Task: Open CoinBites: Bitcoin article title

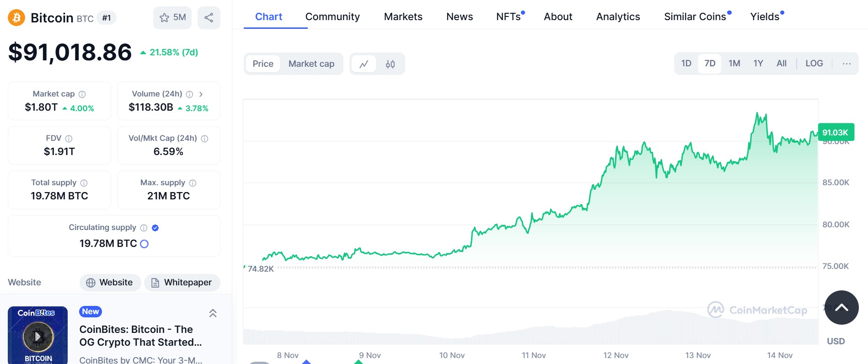Action: click(140, 336)
